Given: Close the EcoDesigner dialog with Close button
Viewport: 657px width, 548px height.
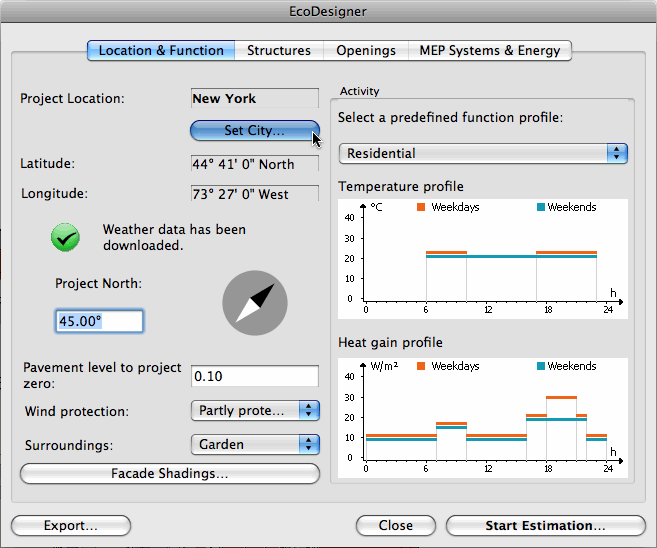Looking at the screenshot, I should [396, 525].
